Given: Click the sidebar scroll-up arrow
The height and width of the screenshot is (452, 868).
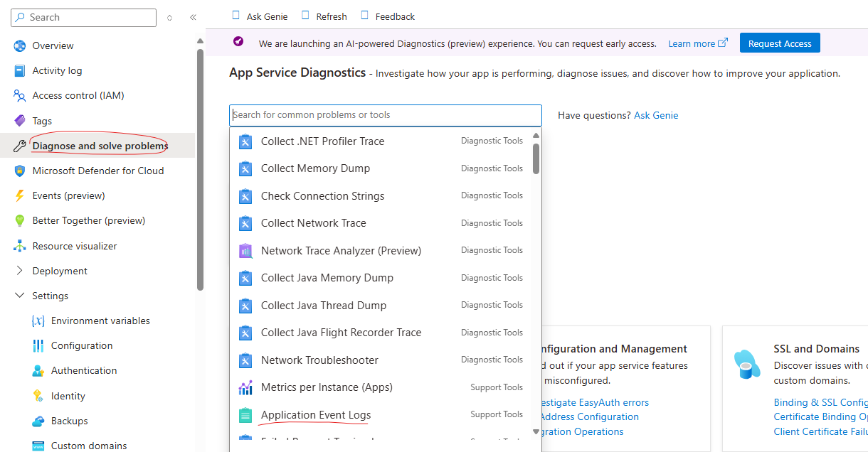Looking at the screenshot, I should 201,41.
